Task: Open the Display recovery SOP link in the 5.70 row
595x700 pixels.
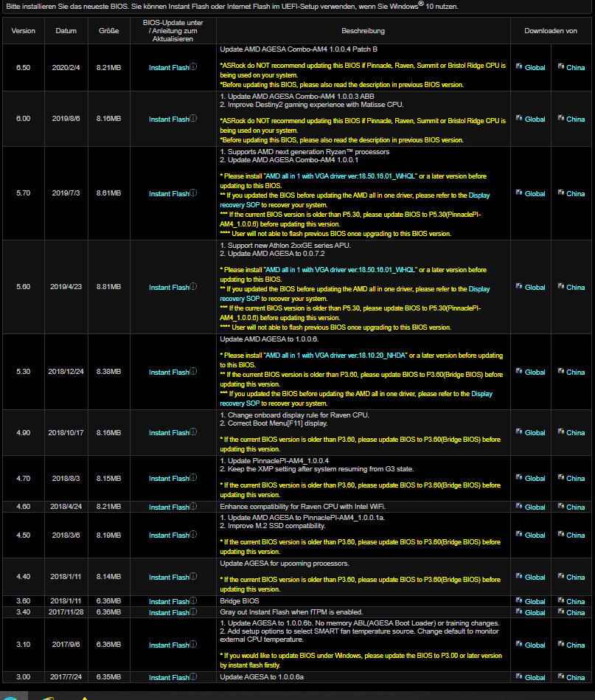Action: pyautogui.click(x=355, y=200)
